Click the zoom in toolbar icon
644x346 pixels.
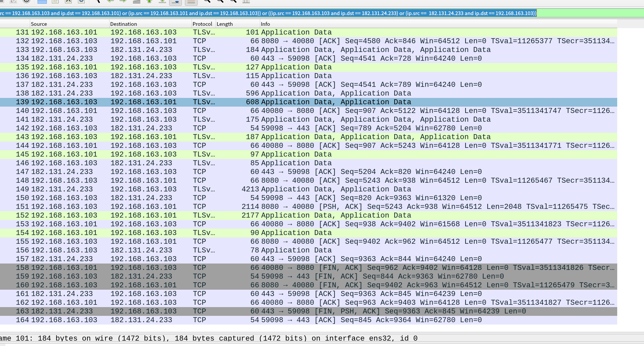coord(207,1)
